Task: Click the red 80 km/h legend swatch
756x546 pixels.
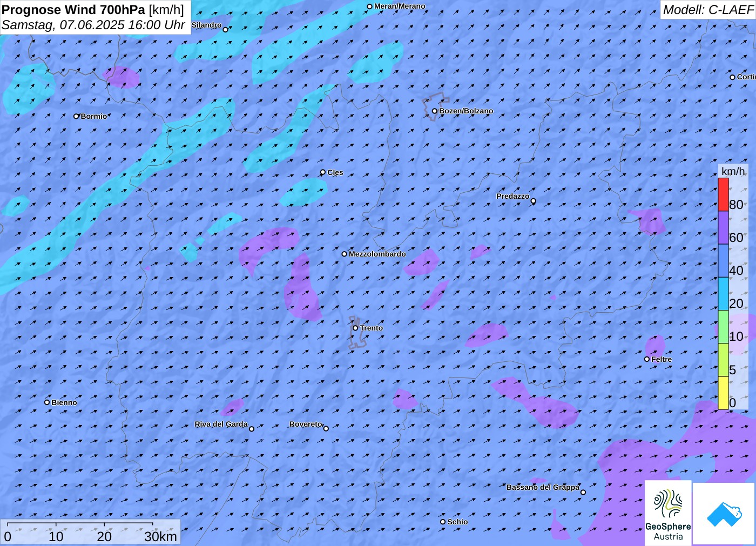Action: click(723, 194)
